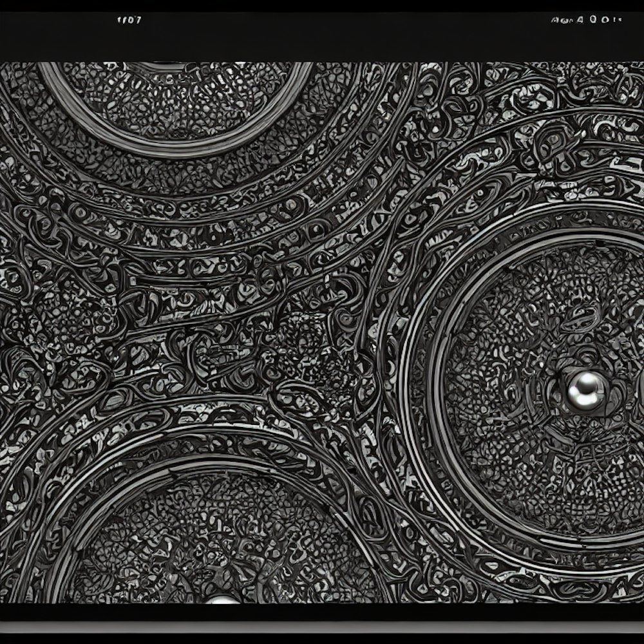Image resolution: width=644 pixels, height=644 pixels.
Task: Click the "A" glyph in the top-right bar
Action: [579, 19]
